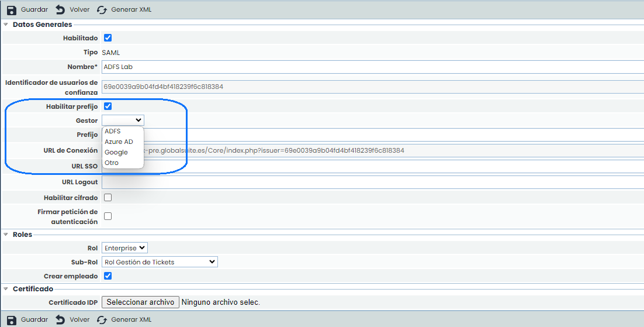Click the top Guardar save icon
The width and height of the screenshot is (644, 327).
[x=11, y=10]
